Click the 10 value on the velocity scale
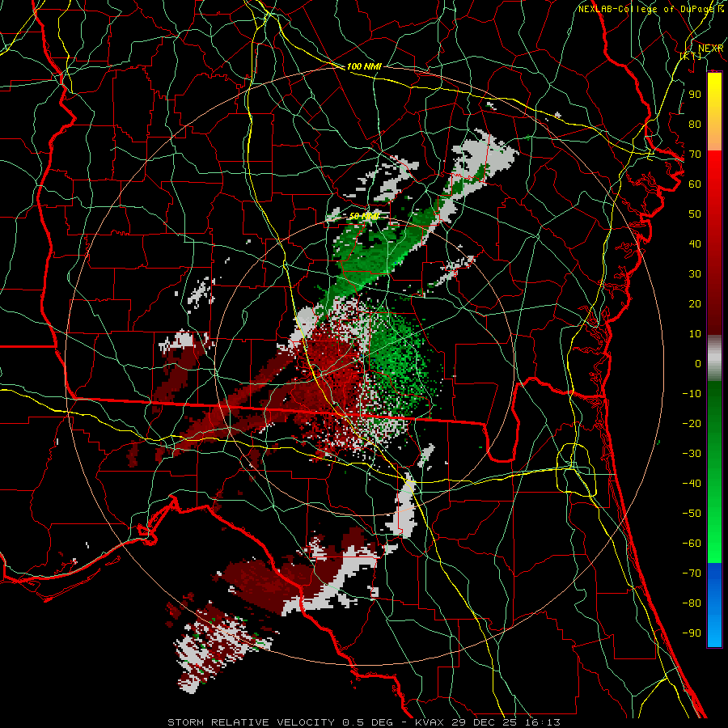The width and height of the screenshot is (728, 728). pyautogui.click(x=695, y=334)
